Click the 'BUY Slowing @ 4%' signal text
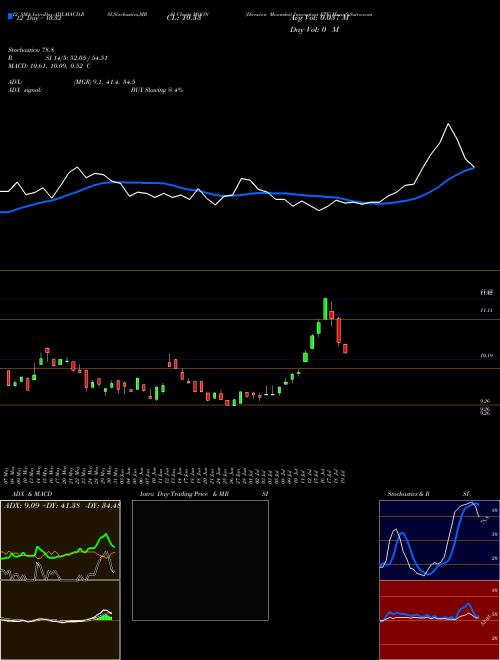 point(157,90)
